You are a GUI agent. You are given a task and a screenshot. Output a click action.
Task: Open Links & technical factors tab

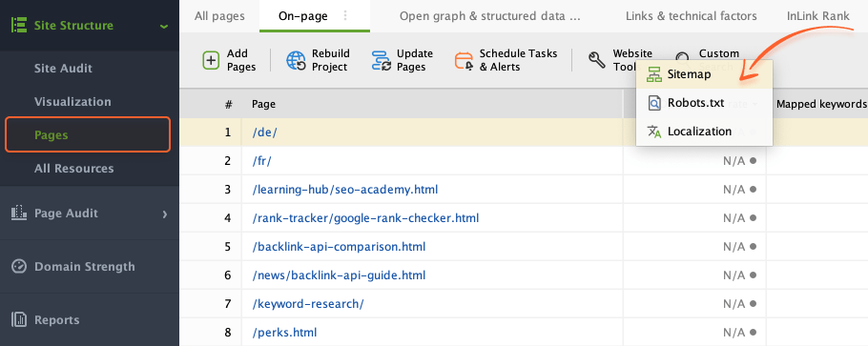pyautogui.click(x=691, y=16)
